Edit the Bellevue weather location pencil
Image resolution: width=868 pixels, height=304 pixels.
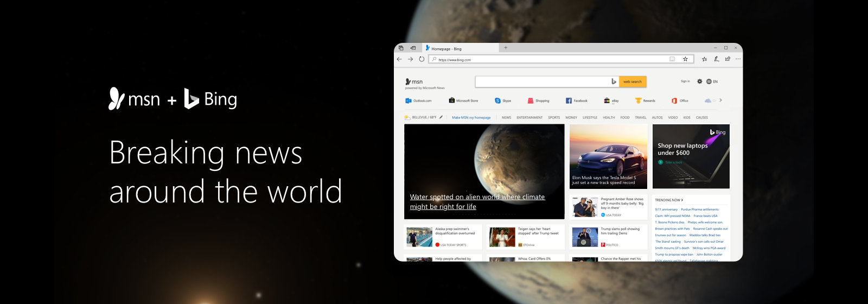[x=441, y=117]
